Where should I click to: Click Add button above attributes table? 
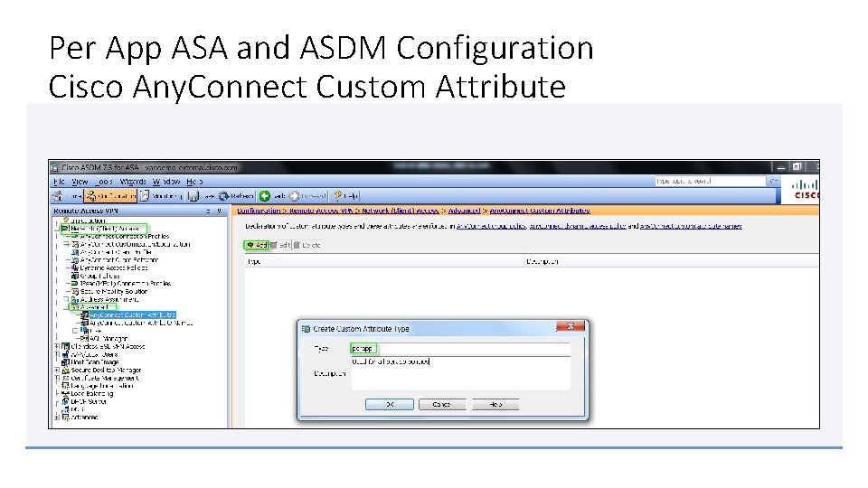[257, 245]
